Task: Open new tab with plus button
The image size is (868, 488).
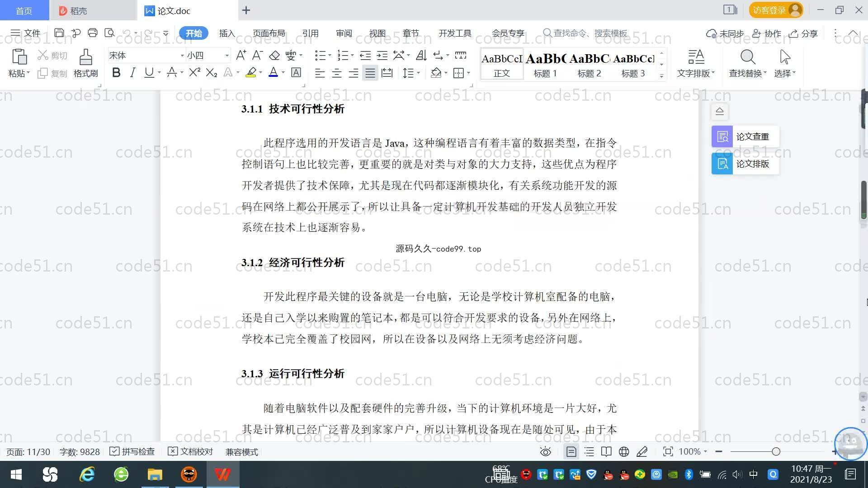Action: click(246, 10)
